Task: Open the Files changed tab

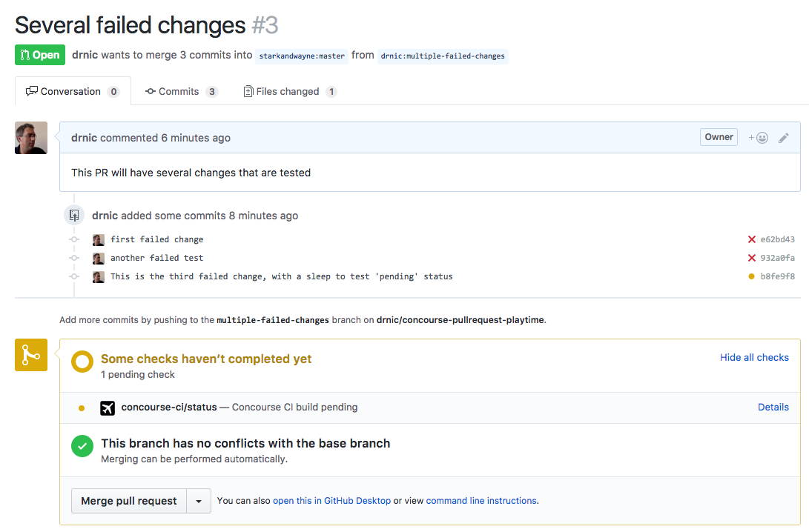Action: pos(289,91)
